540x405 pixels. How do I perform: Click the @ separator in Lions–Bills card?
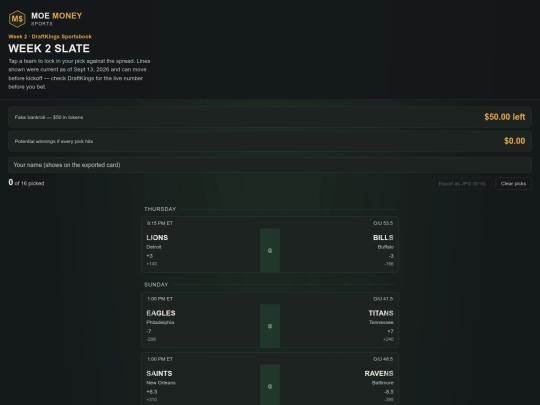click(x=270, y=251)
